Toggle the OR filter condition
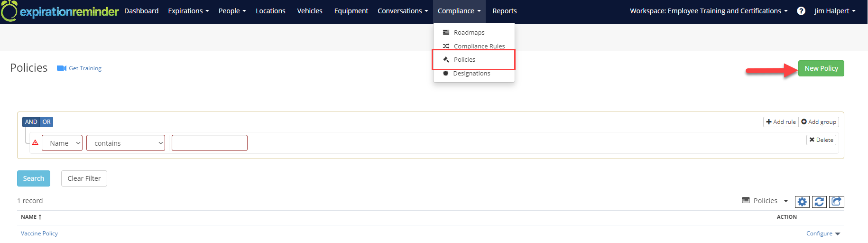This screenshot has width=868, height=243. point(46,122)
